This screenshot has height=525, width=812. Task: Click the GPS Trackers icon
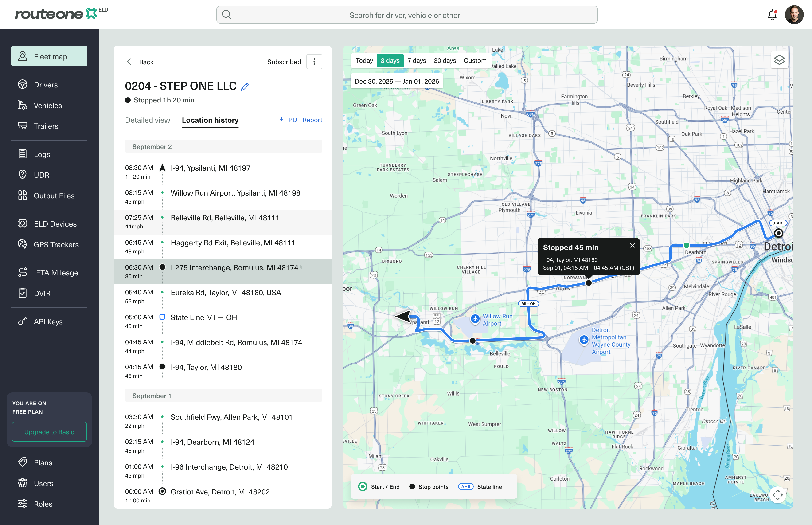[23, 244]
